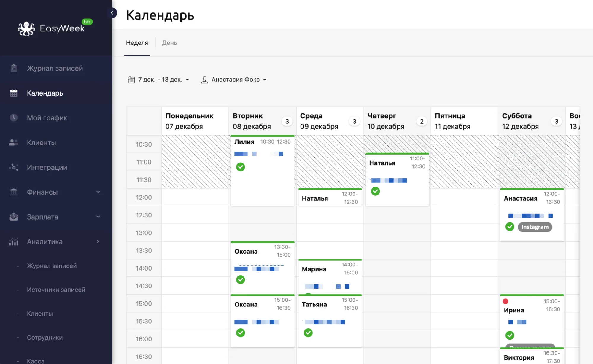Switch to the День tab
The height and width of the screenshot is (364, 593).
(169, 43)
